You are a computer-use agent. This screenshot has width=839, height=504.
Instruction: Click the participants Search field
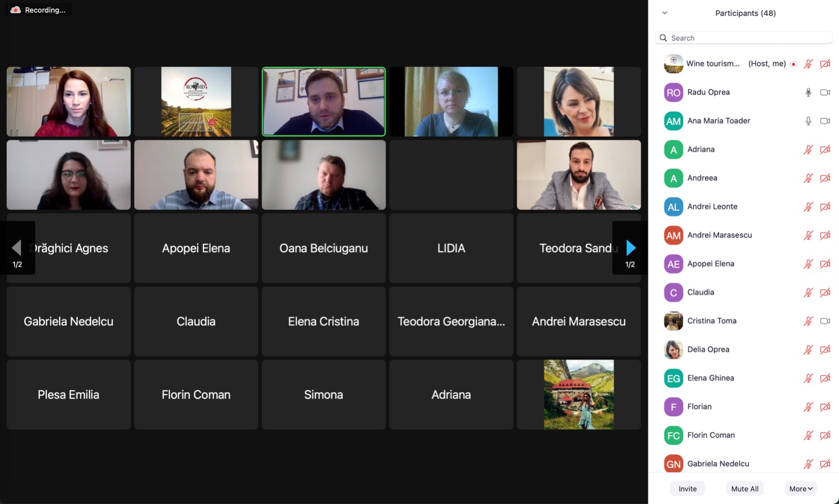(744, 38)
